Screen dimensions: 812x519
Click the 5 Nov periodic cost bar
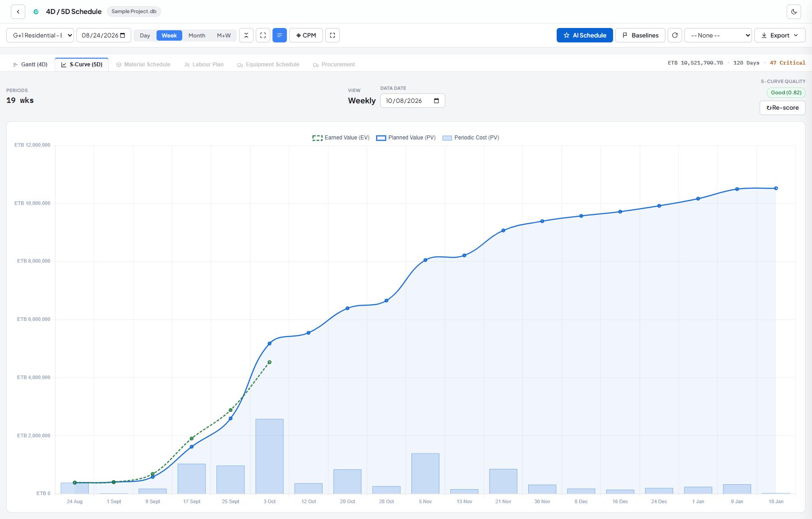pos(425,473)
